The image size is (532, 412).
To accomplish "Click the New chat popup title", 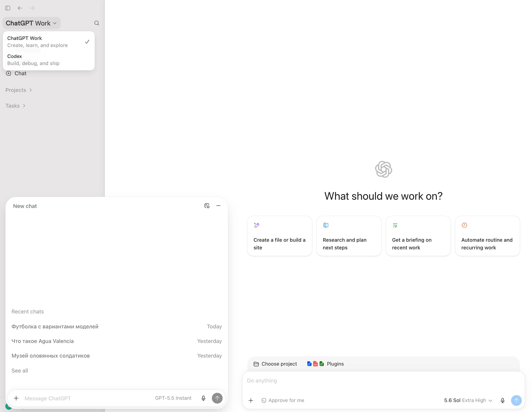I will 25,206.
